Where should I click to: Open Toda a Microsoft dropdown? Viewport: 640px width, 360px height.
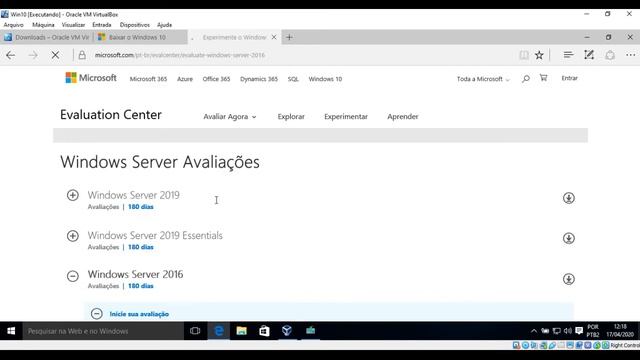pyautogui.click(x=483, y=79)
